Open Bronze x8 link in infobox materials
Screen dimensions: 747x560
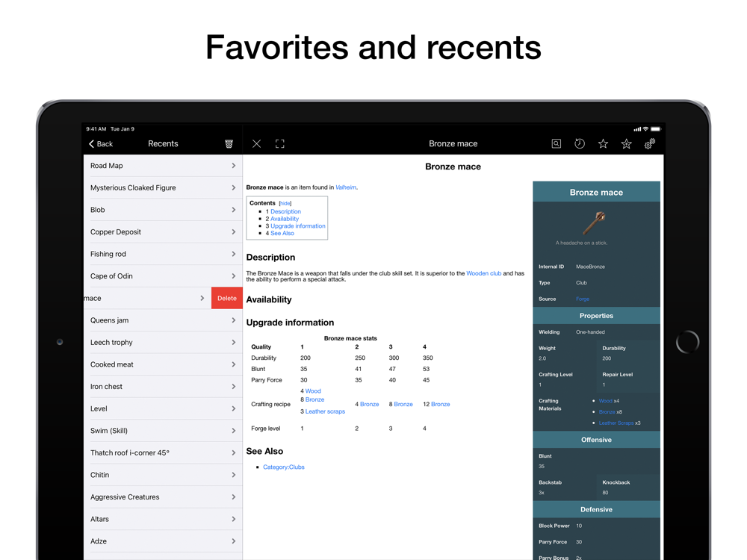607,412
